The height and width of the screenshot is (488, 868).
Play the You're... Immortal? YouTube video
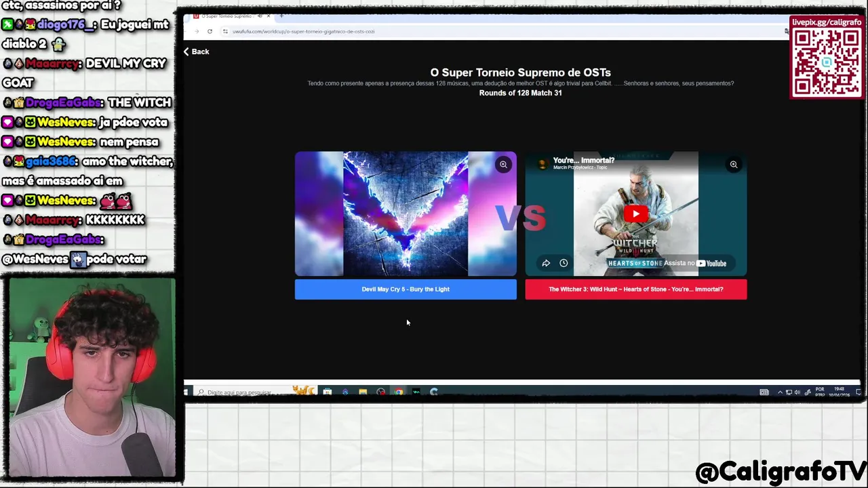coord(635,214)
